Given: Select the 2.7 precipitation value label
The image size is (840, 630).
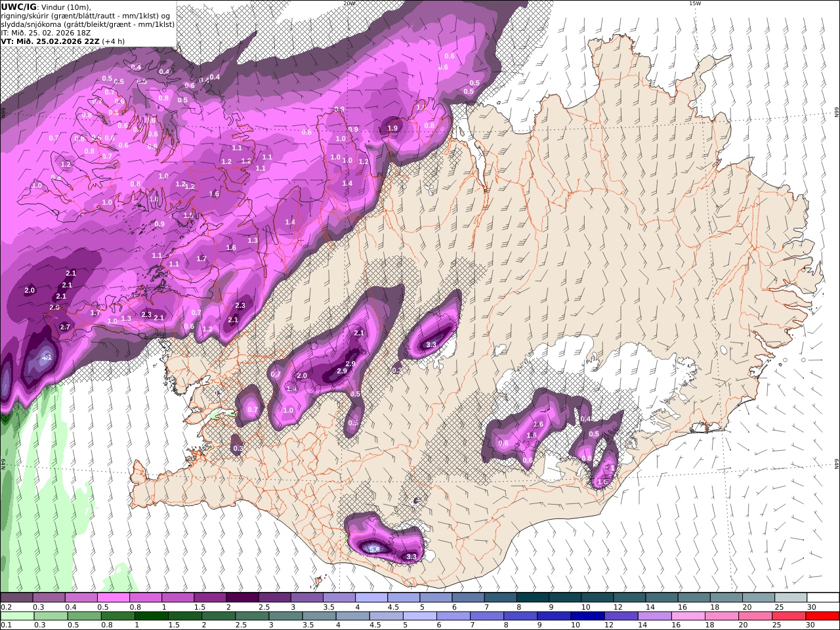Looking at the screenshot, I should pyautogui.click(x=65, y=327).
